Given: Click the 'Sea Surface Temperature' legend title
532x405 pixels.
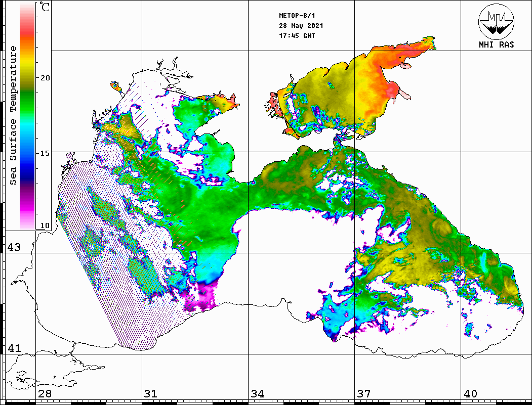Looking at the screenshot, I should (x=13, y=116).
